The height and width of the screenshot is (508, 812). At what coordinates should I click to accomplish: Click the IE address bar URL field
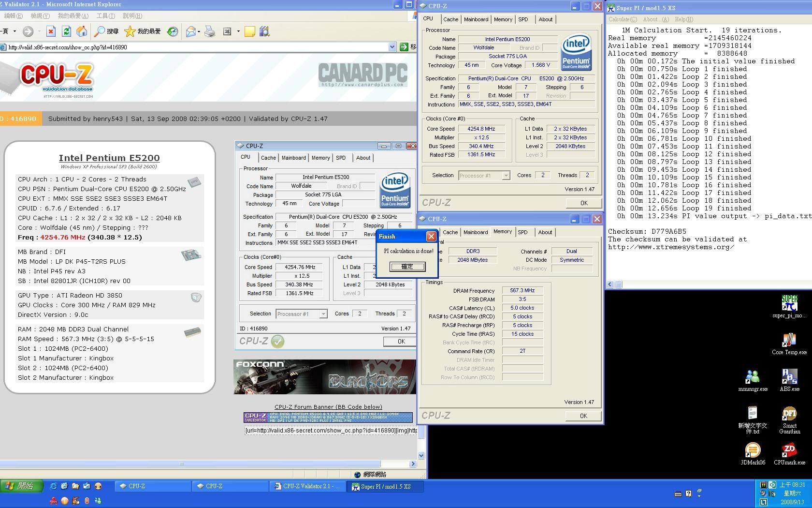pyautogui.click(x=197, y=47)
